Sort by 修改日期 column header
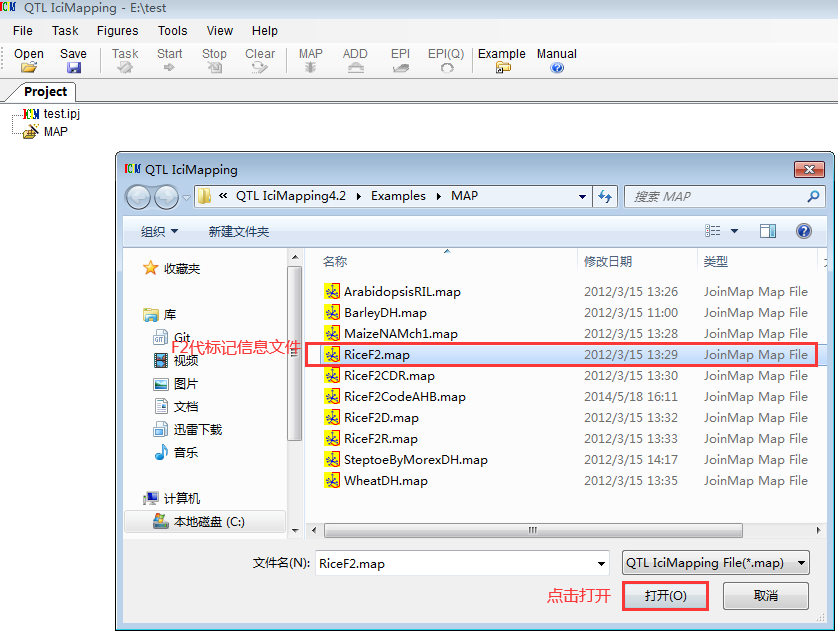Screen dimensions: 838x631 click(x=608, y=261)
